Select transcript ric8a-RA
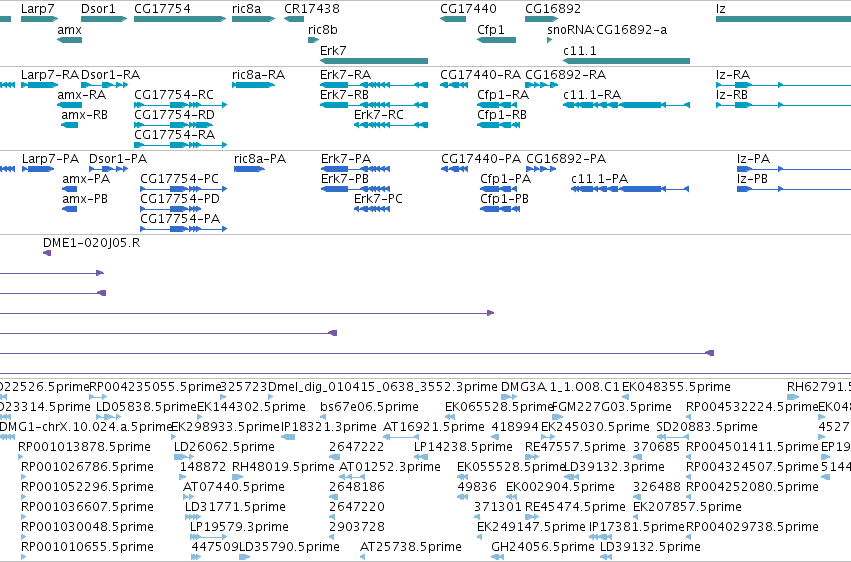851x562 pixels. [x=253, y=85]
